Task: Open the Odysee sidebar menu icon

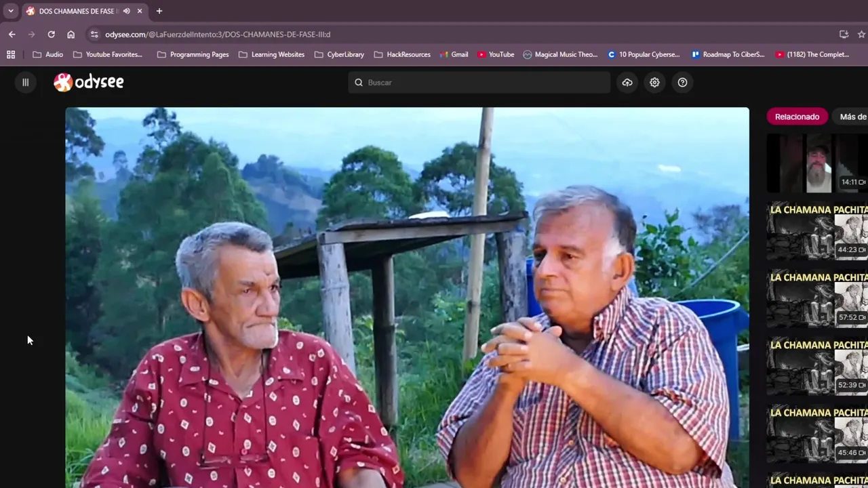Action: (x=25, y=83)
